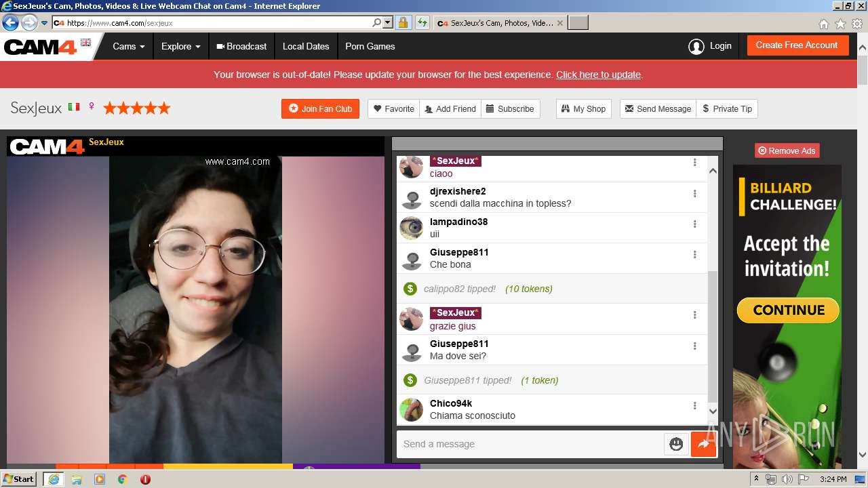This screenshot has height=488, width=868.
Task: Click the address bar search magnifier
Action: tap(377, 22)
